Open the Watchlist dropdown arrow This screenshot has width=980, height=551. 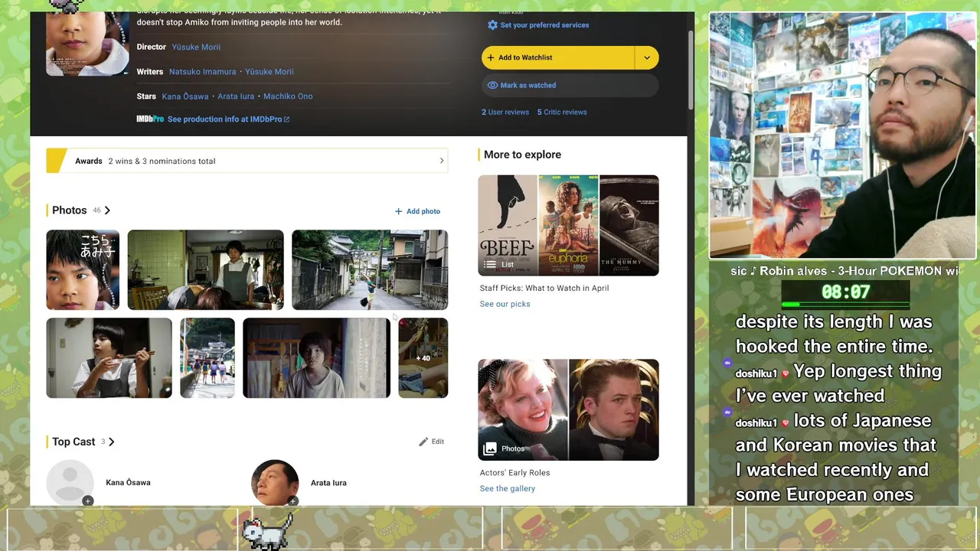tap(647, 57)
